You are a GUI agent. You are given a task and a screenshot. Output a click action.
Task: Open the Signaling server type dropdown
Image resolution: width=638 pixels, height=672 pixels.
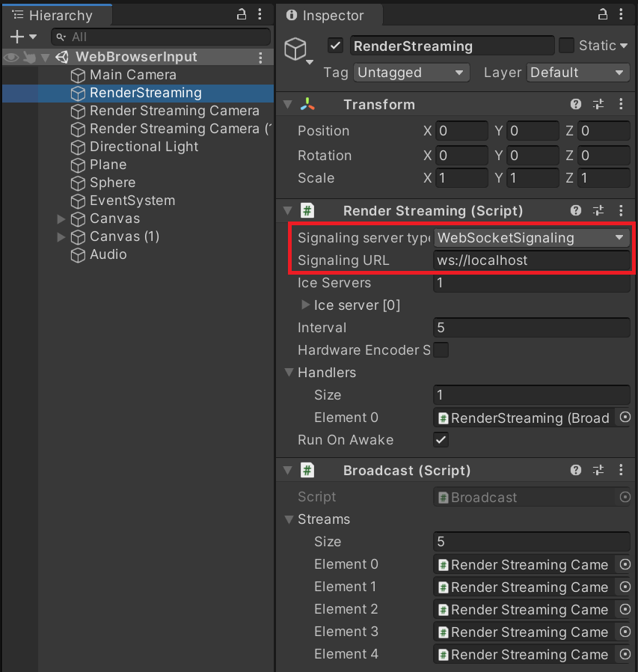click(x=532, y=238)
